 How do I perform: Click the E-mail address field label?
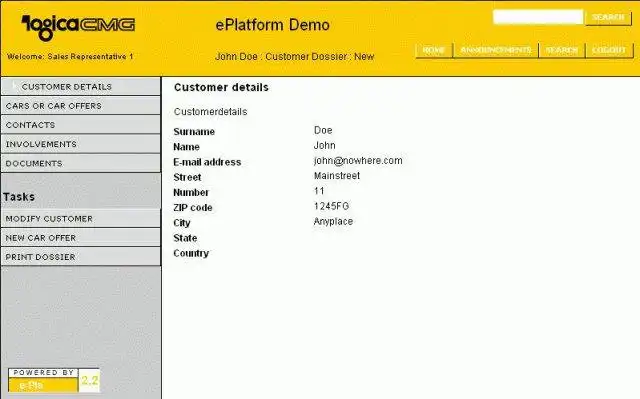[207, 162]
